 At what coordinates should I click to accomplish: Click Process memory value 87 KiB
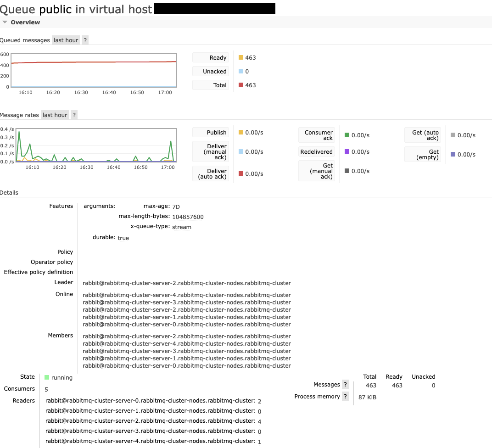point(367,397)
